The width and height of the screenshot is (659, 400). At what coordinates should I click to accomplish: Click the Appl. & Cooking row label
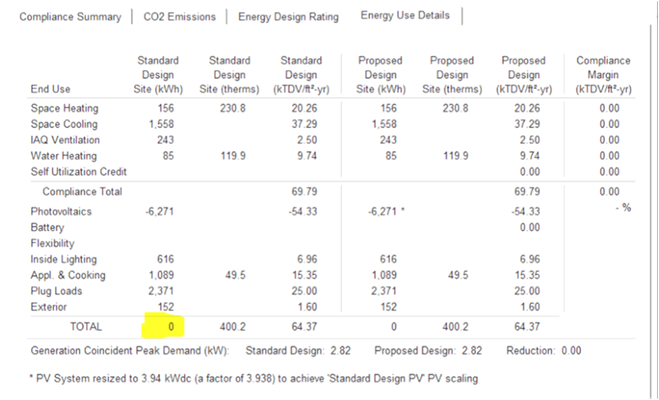pos(66,275)
